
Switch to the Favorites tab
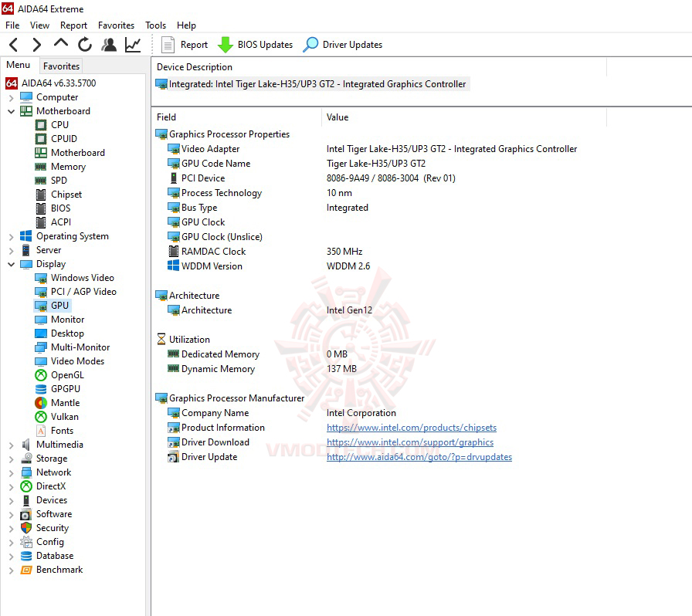coord(61,66)
